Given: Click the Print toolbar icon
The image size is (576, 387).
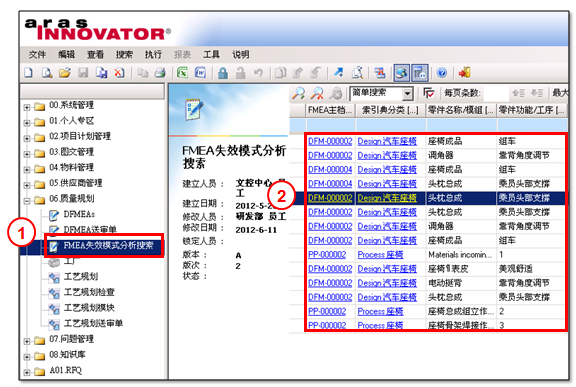Looking at the screenshot, I should pyautogui.click(x=160, y=72).
